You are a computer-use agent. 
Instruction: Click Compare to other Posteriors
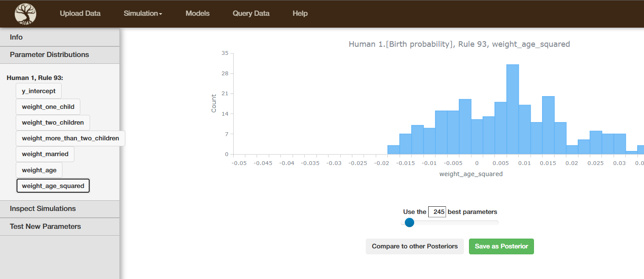coord(415,246)
